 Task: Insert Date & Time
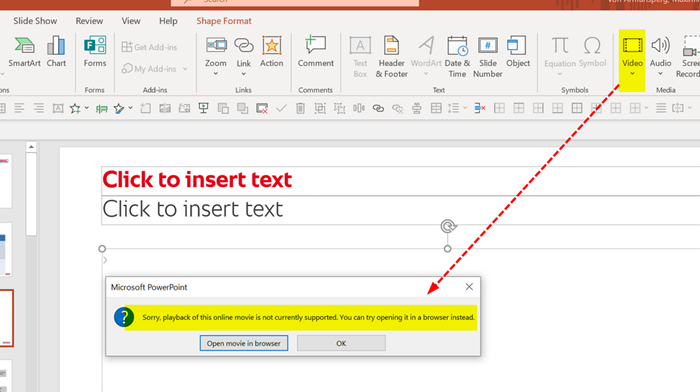point(457,57)
